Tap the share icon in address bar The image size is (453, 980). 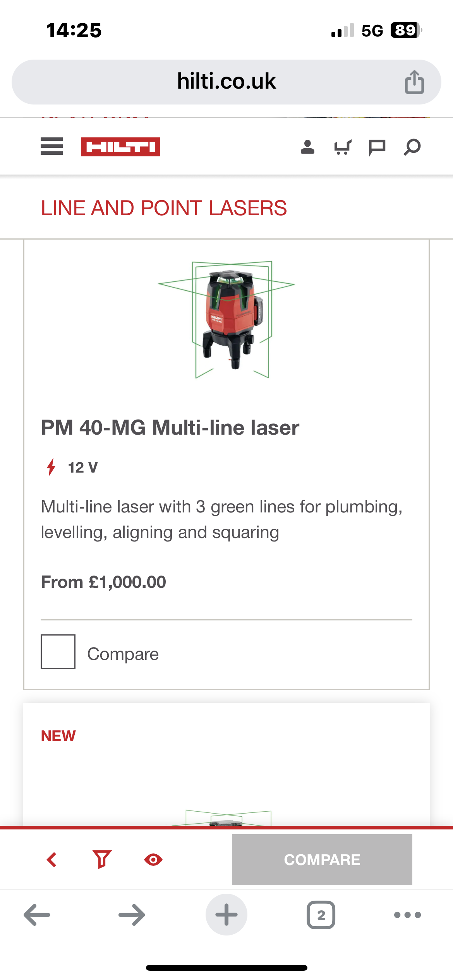coord(414,82)
